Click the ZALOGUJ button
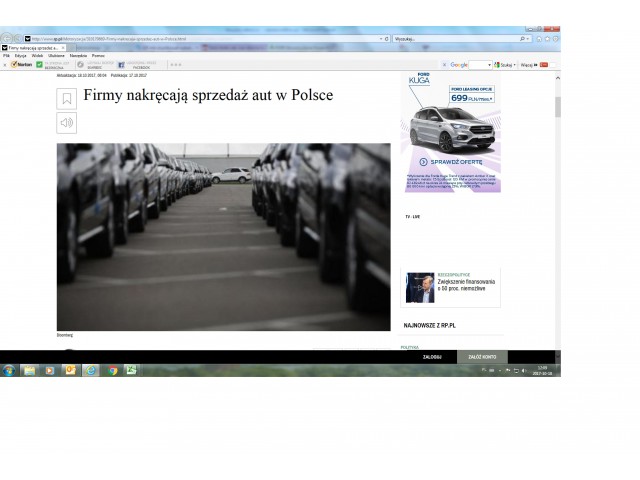 pos(432,356)
